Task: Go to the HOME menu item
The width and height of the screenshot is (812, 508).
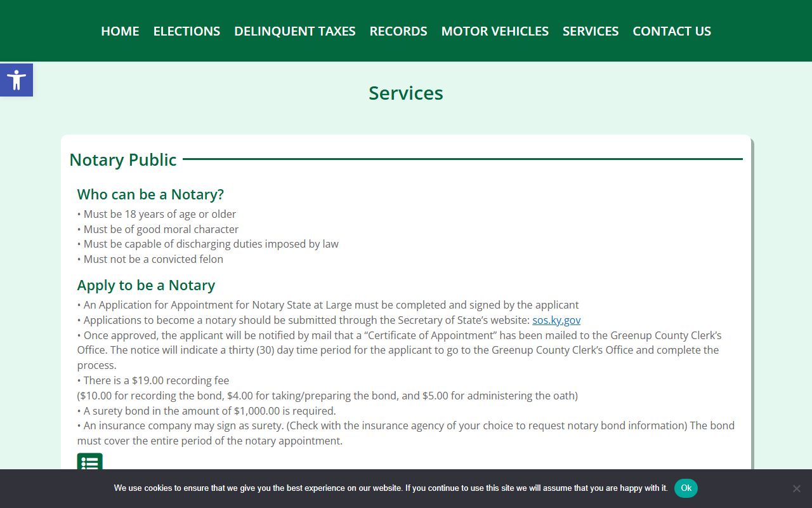Action: tap(120, 31)
